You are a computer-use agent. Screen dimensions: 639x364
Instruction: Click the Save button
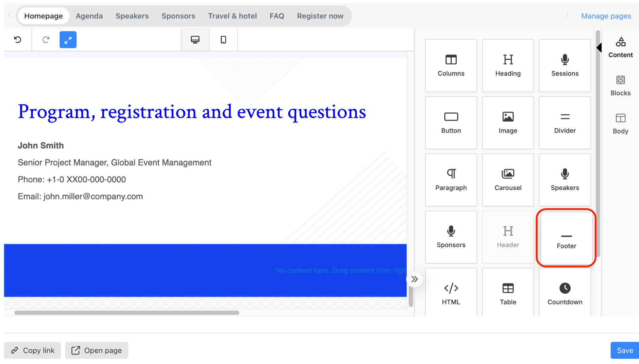[x=625, y=350]
